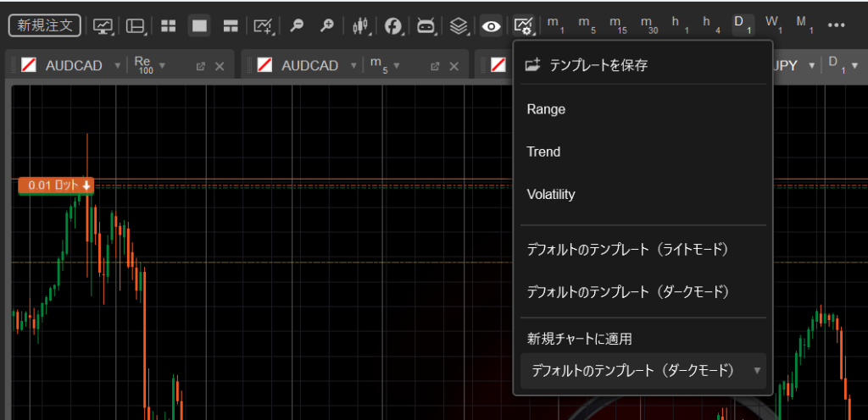Click the cBot robot icon

[x=426, y=26]
